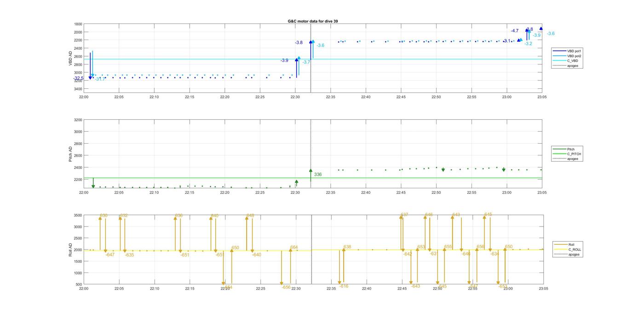Click the '-642' roll data label
Viewport: 644px width, 319px height.
(x=408, y=254)
